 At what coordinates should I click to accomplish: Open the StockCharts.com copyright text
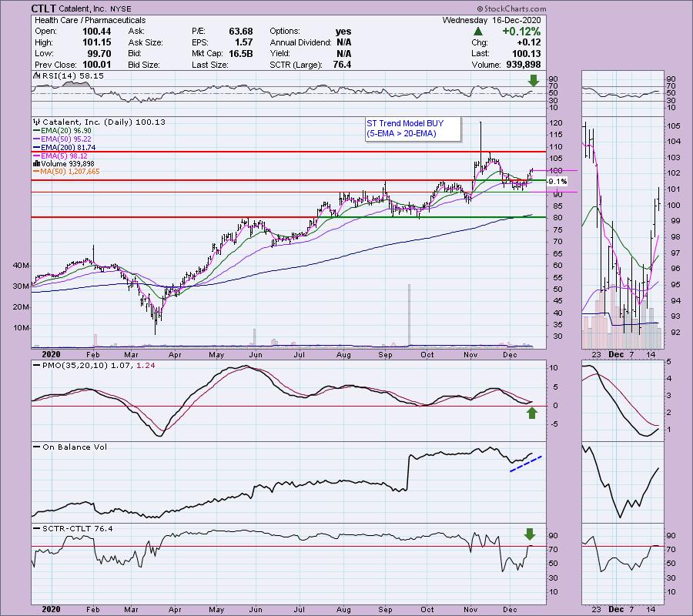pyautogui.click(x=511, y=8)
